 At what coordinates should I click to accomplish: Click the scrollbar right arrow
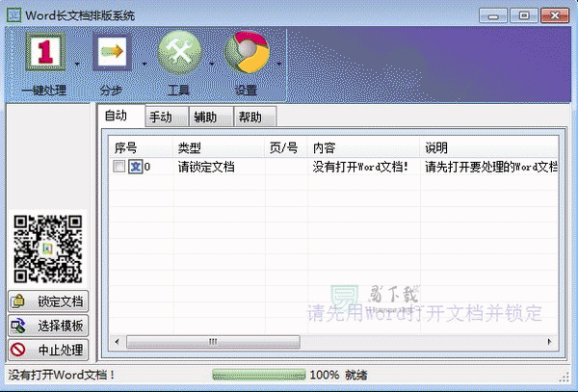[x=550, y=342]
